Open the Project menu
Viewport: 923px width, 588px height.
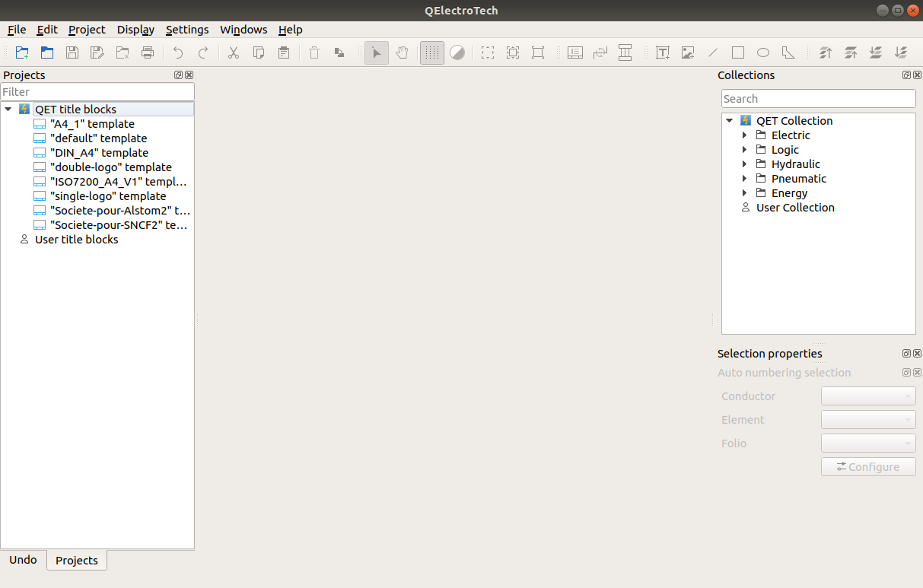pyautogui.click(x=87, y=30)
